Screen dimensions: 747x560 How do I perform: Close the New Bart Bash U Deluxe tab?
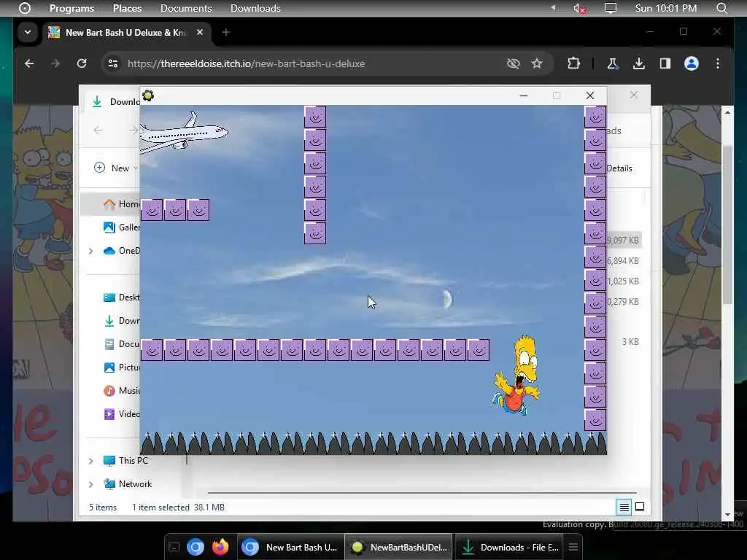coord(200,32)
